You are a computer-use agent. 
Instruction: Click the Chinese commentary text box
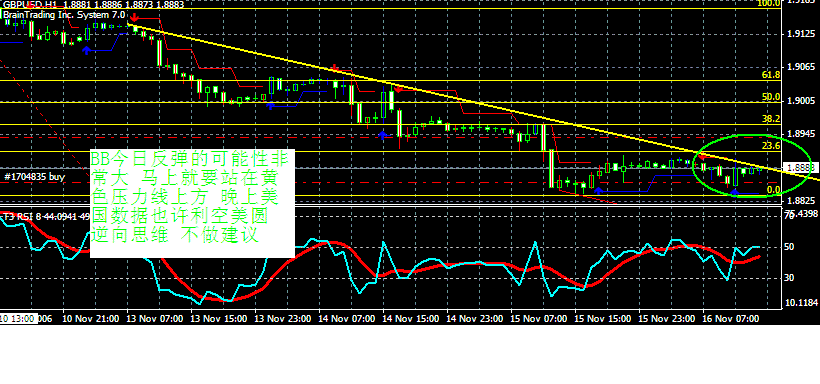192,203
